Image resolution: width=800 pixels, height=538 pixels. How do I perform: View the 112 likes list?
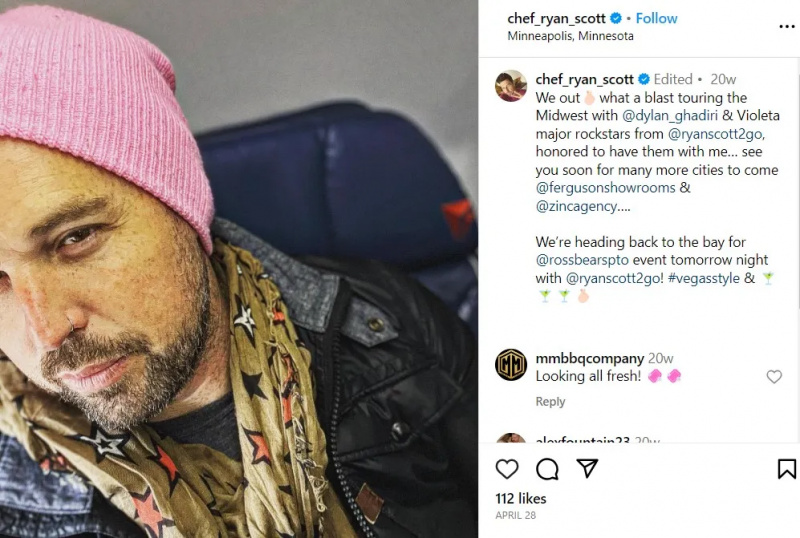[x=520, y=499]
